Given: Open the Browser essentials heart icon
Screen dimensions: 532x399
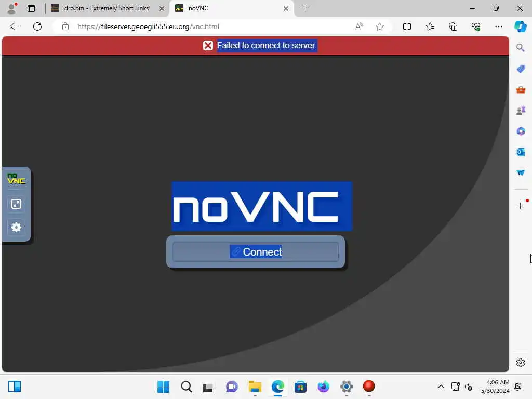Looking at the screenshot, I should click(x=476, y=26).
